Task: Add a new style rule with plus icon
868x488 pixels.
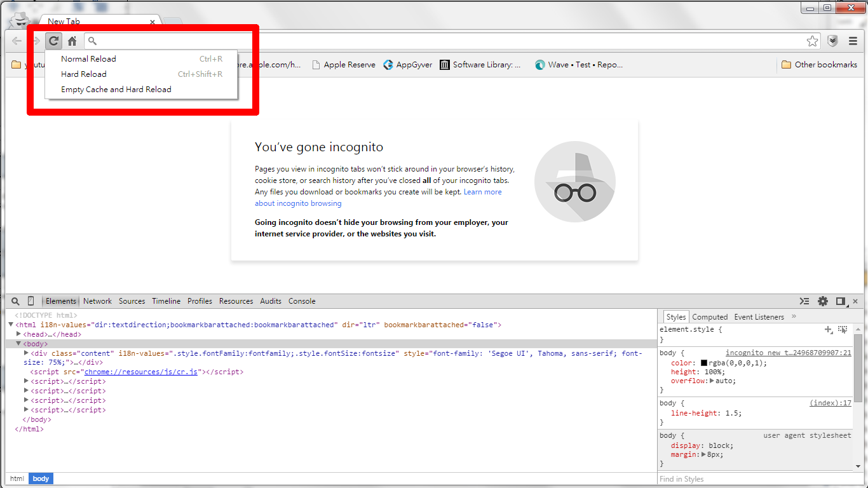Action: (x=828, y=329)
